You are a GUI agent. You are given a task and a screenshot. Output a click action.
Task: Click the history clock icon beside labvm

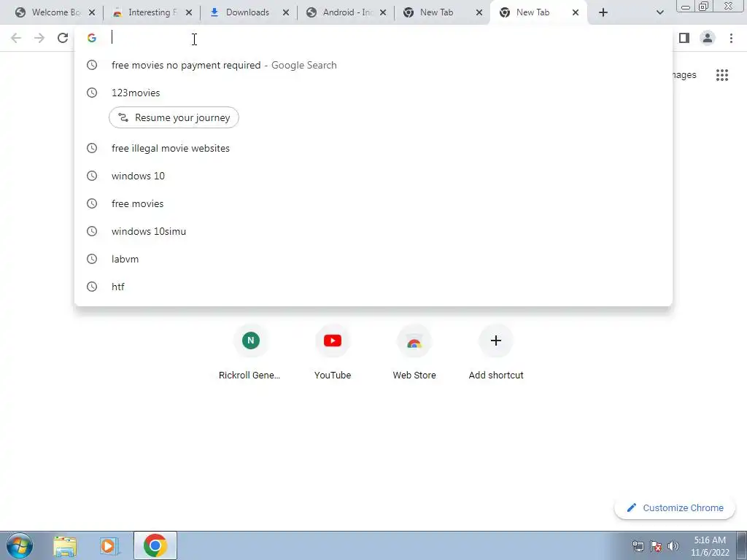92,259
